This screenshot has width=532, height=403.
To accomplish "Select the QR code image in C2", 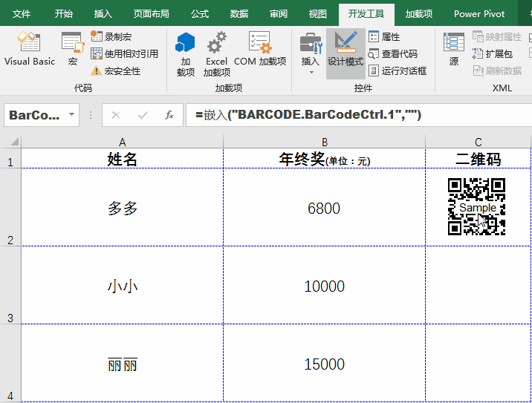I will pos(477,207).
